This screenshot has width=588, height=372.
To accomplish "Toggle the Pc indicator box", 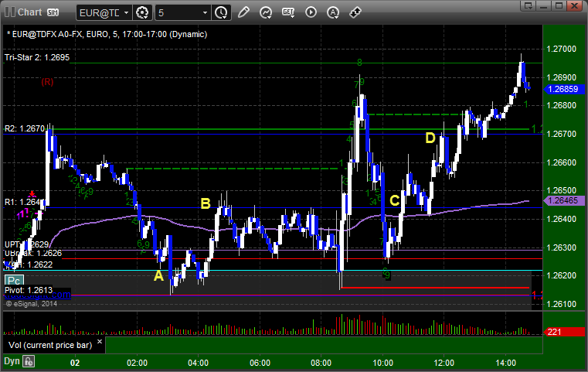I will tap(14, 281).
